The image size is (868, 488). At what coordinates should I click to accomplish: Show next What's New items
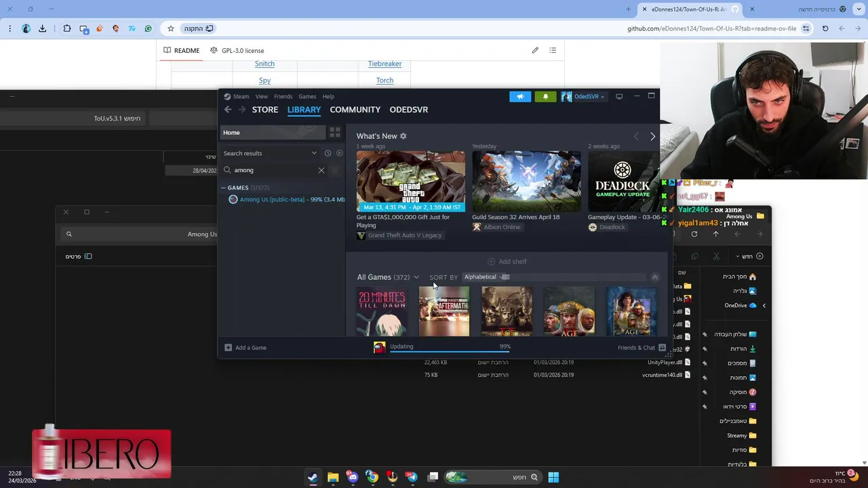(652, 136)
